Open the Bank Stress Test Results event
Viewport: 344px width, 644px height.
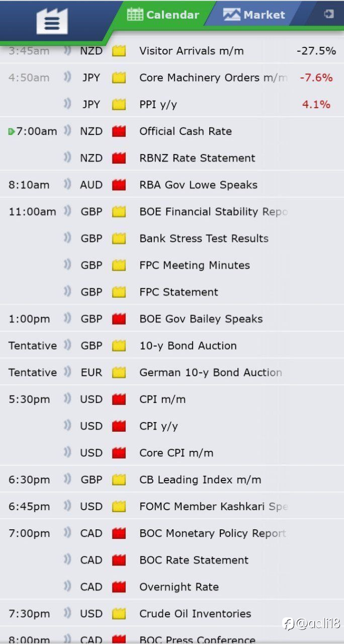[204, 238]
